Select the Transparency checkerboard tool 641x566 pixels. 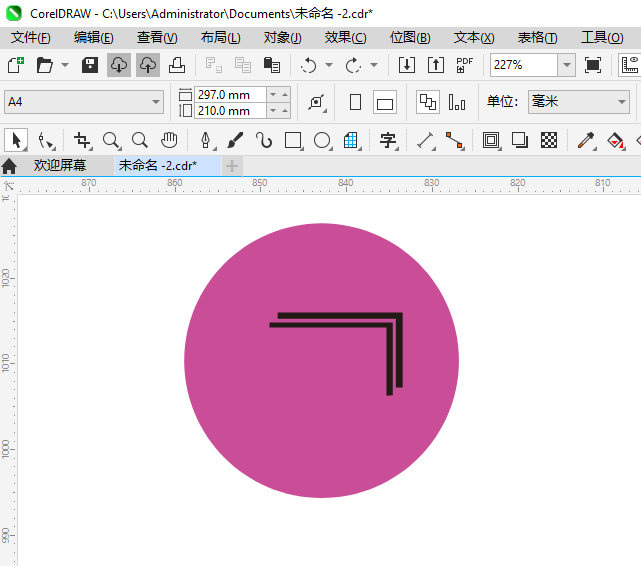[x=549, y=141]
